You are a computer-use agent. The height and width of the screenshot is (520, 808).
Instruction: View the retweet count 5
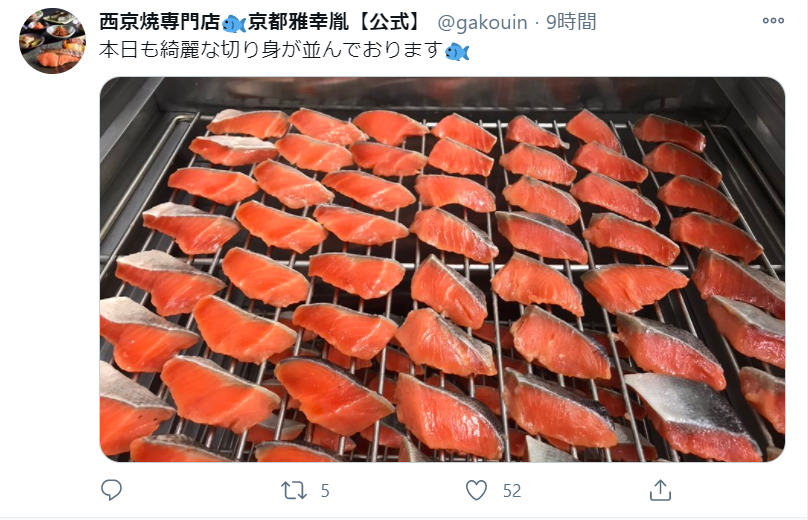tap(325, 491)
